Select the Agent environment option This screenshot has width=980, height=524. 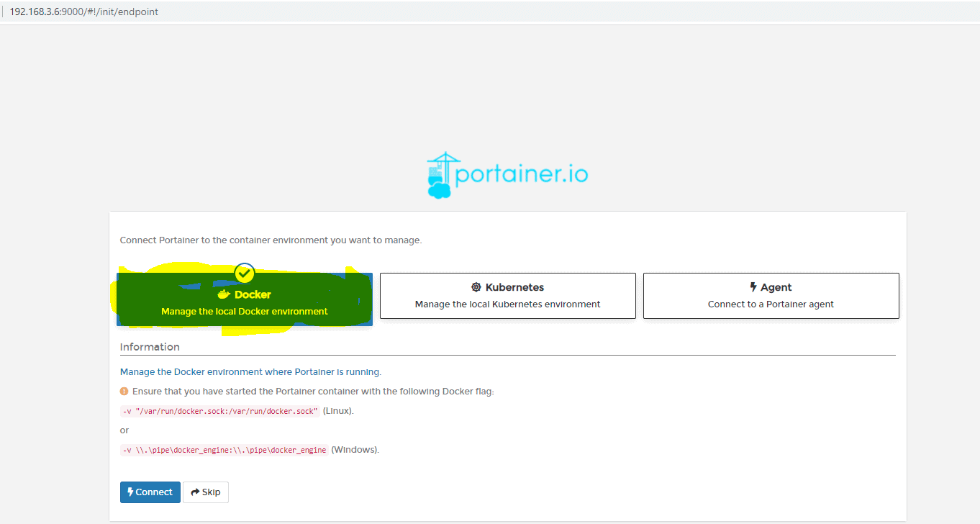771,295
